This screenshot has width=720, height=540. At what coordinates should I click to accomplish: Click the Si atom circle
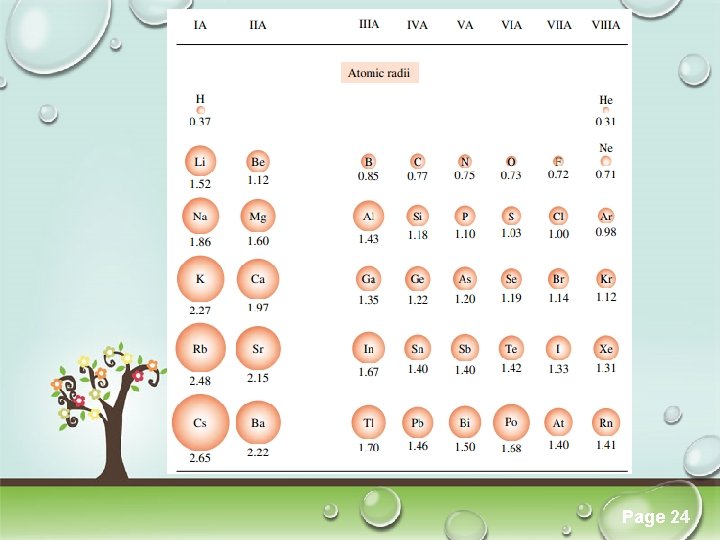click(x=417, y=216)
